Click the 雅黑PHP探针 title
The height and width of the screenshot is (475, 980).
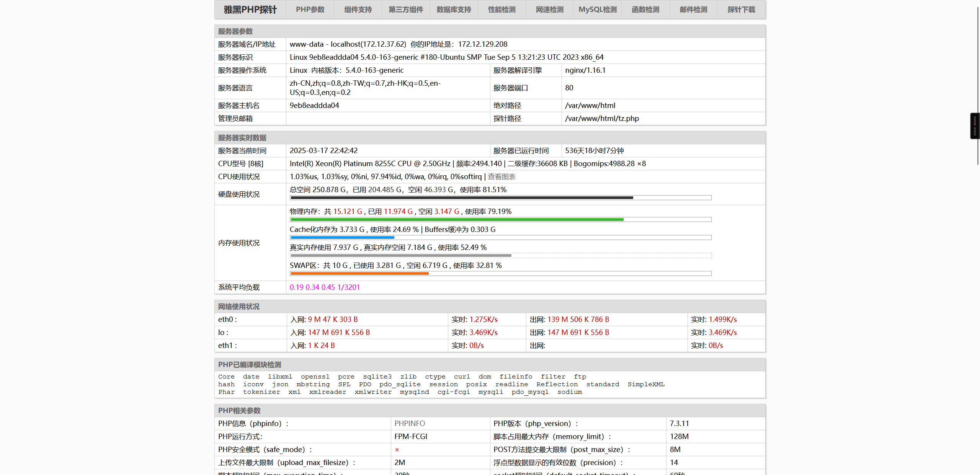pos(250,10)
